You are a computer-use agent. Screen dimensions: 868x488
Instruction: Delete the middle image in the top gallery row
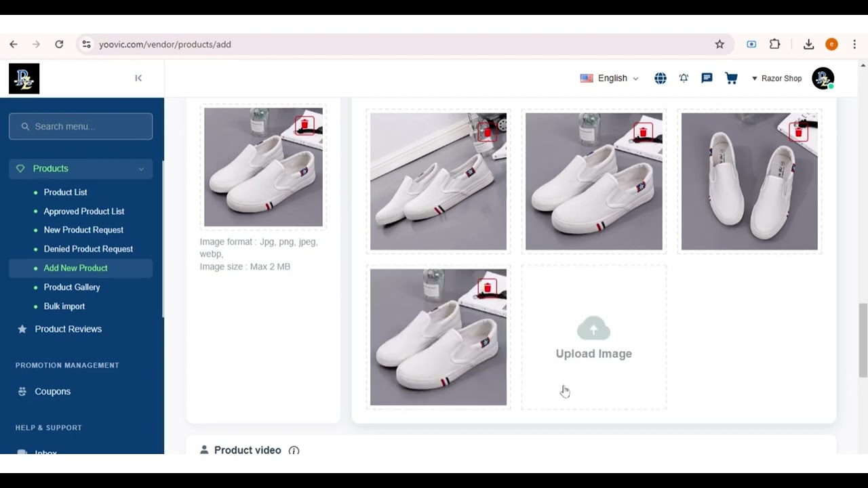(x=643, y=131)
